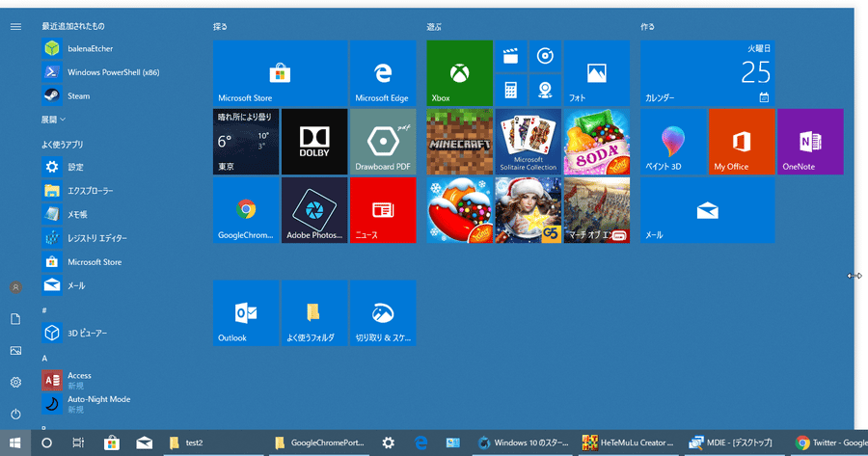Open the Microsoft Store tile
868x456 pixels.
280,73
